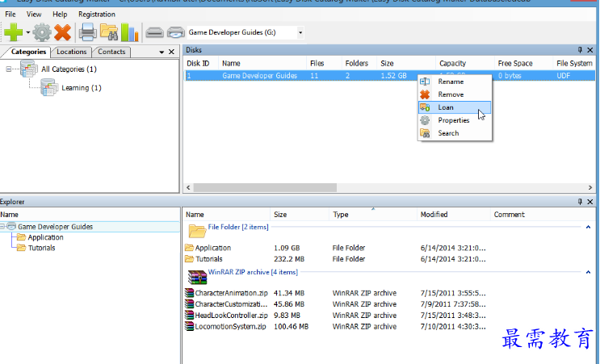Choose Search from the context menu
The image size is (600, 364).
[x=454, y=133]
